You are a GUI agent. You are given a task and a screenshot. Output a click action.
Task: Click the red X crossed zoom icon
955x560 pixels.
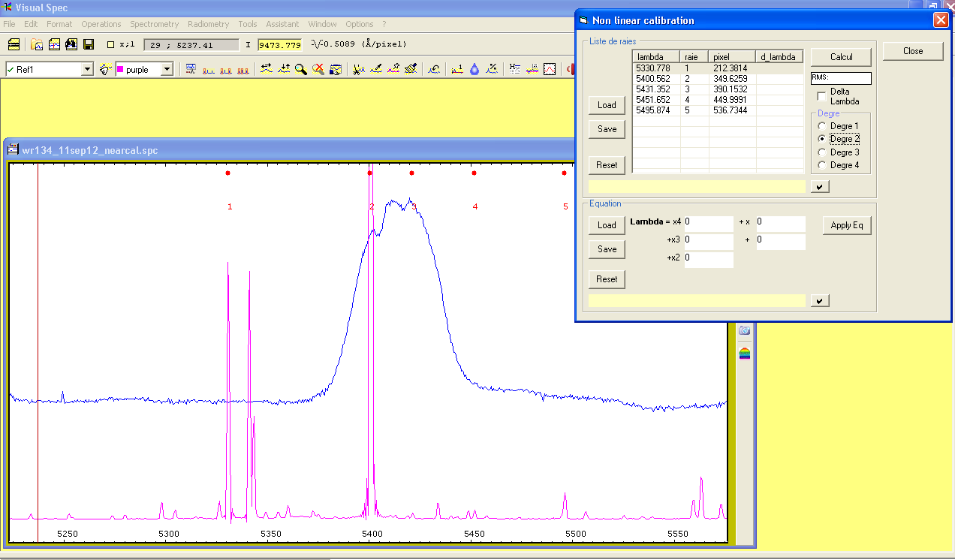pos(318,69)
